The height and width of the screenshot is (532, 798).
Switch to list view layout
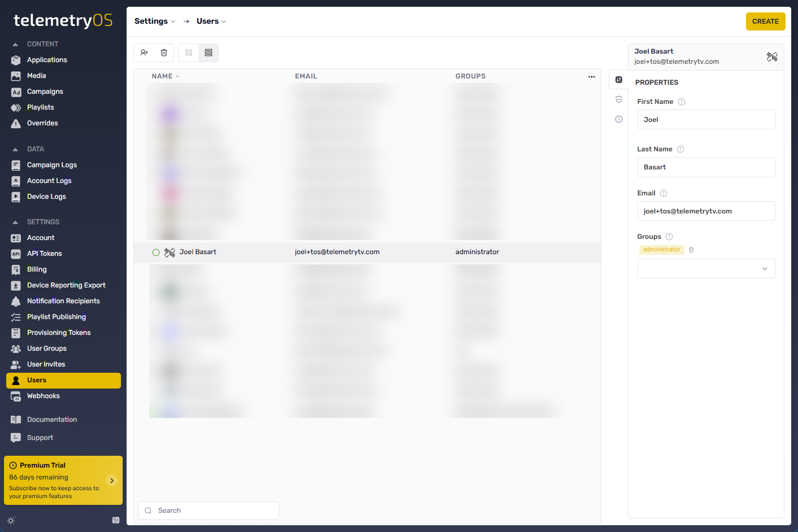point(209,53)
